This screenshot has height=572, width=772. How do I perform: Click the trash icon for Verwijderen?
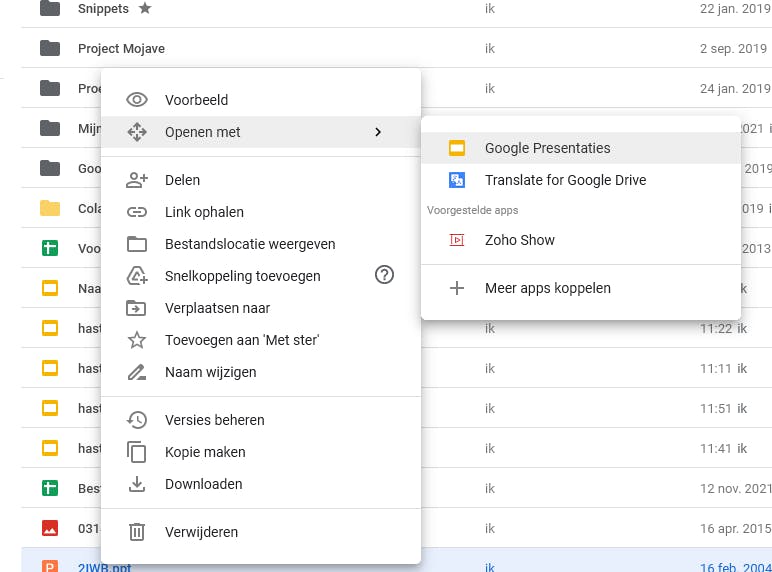point(137,532)
